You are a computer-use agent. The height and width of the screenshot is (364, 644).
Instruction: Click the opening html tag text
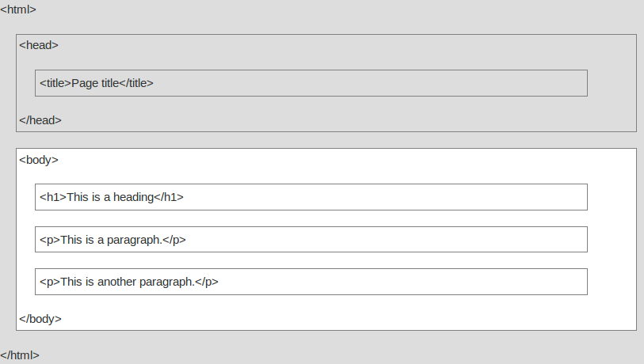18,10
